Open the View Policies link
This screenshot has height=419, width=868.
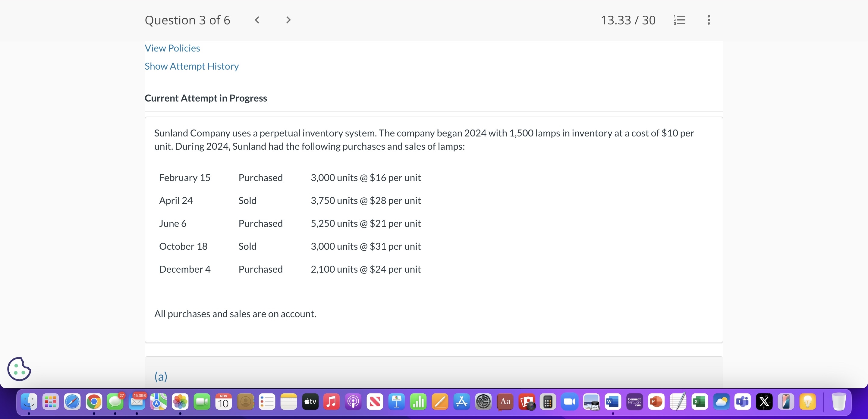pyautogui.click(x=172, y=48)
